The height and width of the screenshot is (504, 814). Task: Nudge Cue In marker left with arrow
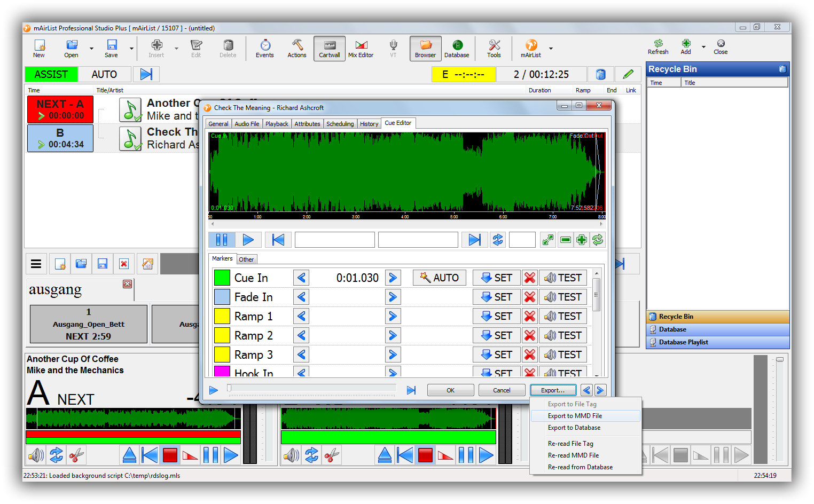(302, 278)
